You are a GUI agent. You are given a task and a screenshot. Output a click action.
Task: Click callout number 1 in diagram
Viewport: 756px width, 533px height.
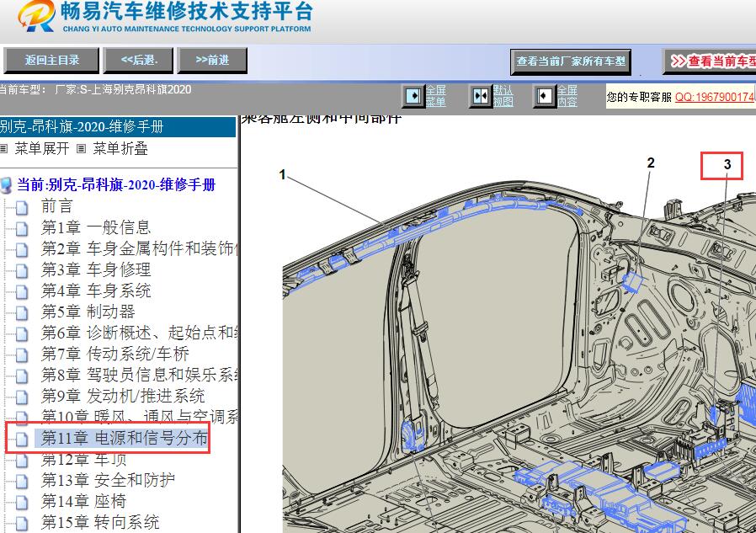click(283, 174)
